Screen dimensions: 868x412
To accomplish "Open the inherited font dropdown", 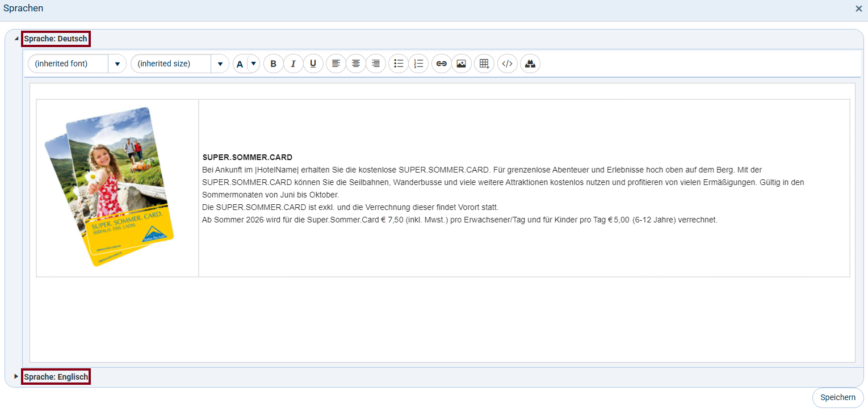I will click(x=117, y=64).
